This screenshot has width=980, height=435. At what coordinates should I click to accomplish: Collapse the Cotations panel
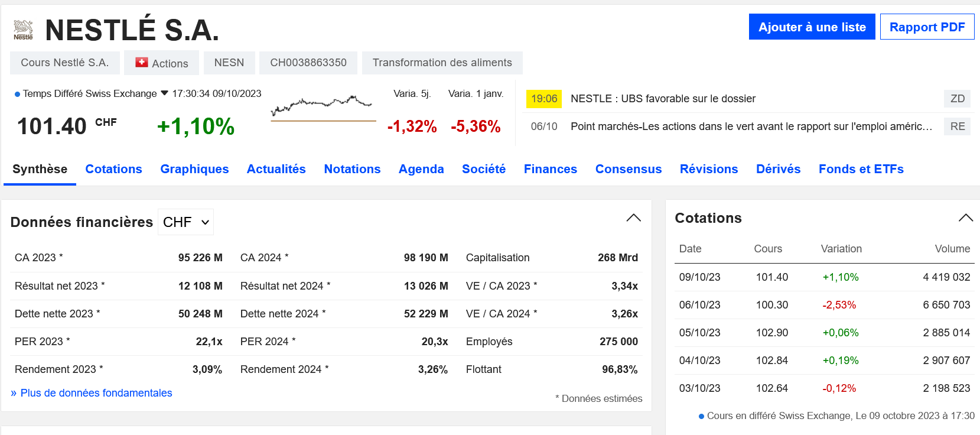[x=966, y=218]
